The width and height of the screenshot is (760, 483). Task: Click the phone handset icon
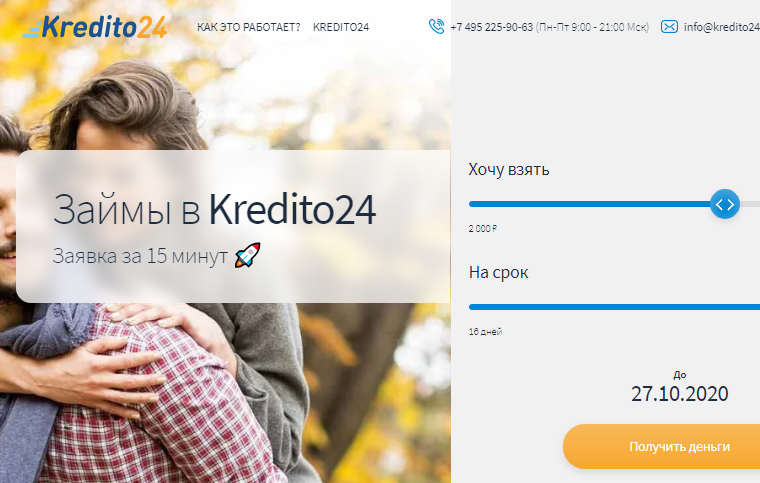436,26
